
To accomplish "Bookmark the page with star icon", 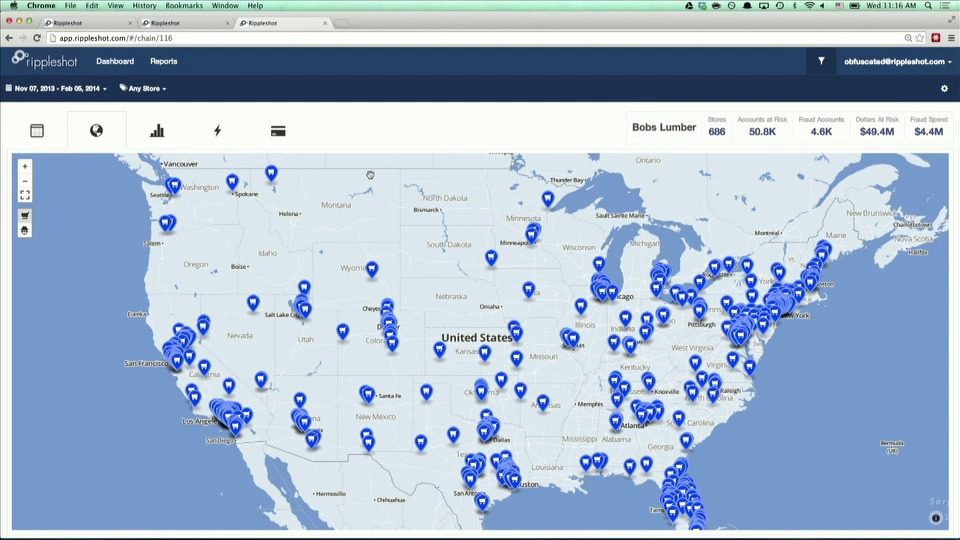I will coord(920,38).
